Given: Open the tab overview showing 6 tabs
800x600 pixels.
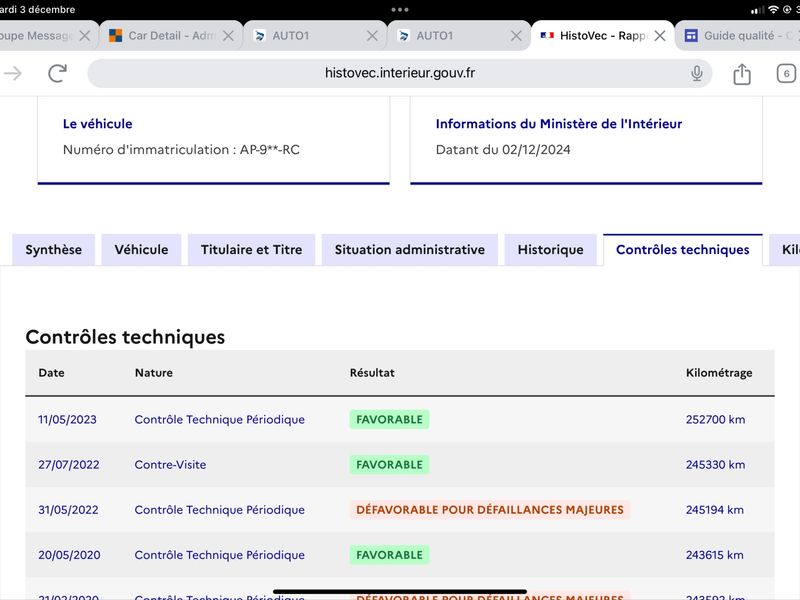Looking at the screenshot, I should (x=786, y=73).
